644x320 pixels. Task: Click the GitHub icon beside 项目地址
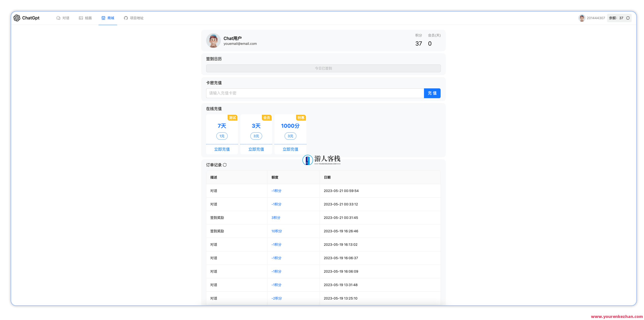coord(126,18)
